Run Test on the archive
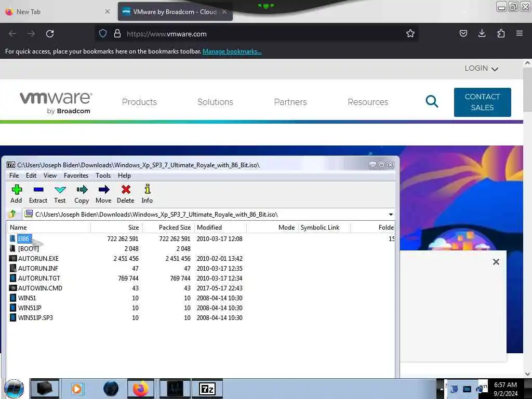 [x=60, y=194]
